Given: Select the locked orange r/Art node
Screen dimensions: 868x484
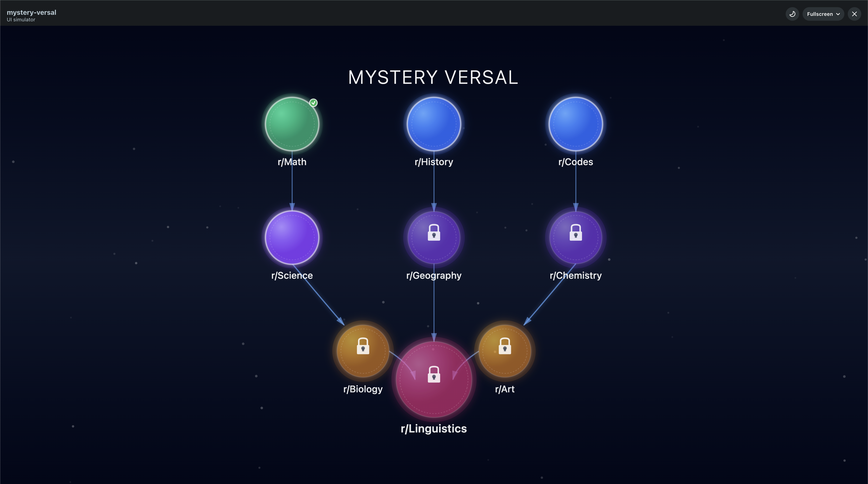Looking at the screenshot, I should [505, 351].
